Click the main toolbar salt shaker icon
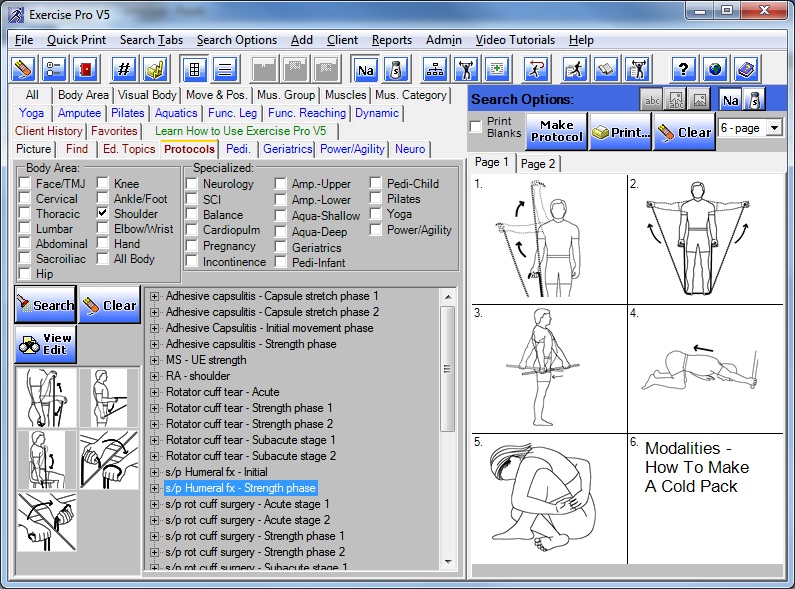 point(396,69)
